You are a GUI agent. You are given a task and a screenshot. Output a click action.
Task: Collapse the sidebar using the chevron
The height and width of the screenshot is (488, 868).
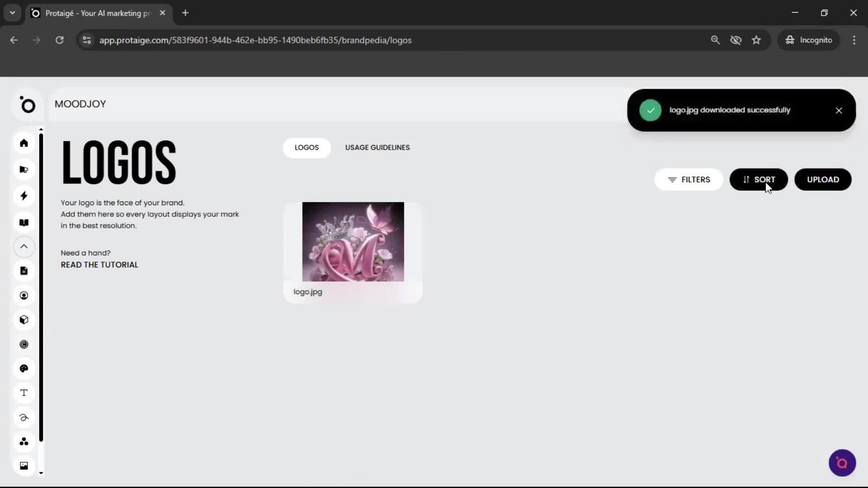click(24, 247)
